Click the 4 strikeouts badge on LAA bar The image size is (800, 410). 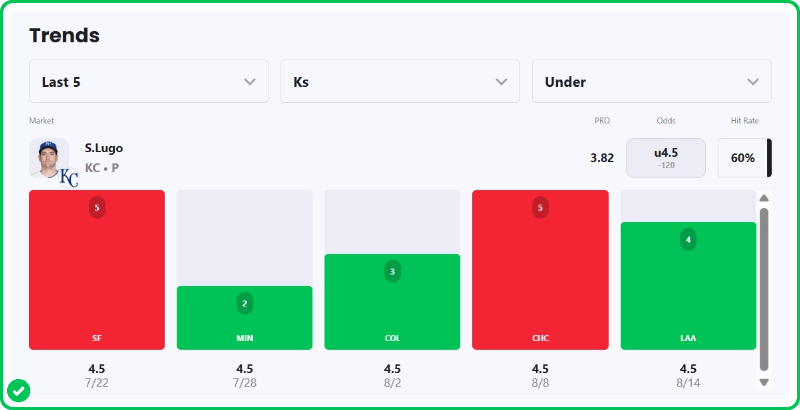coord(688,240)
